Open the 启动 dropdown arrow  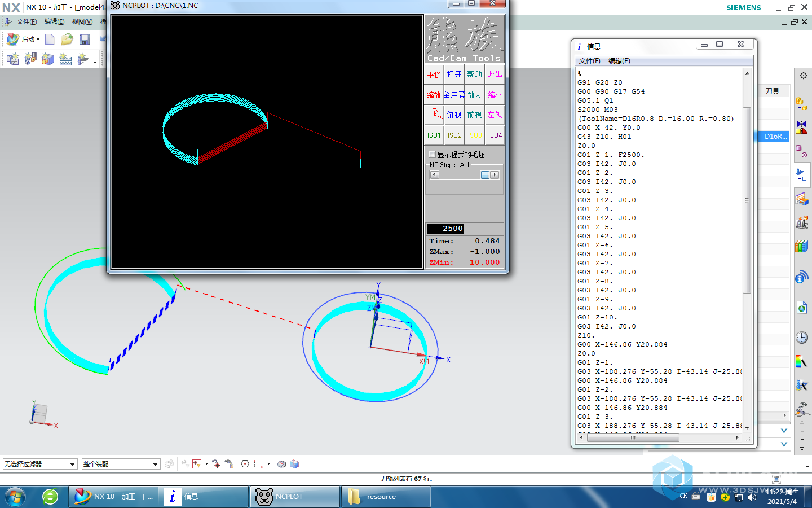pos(38,40)
